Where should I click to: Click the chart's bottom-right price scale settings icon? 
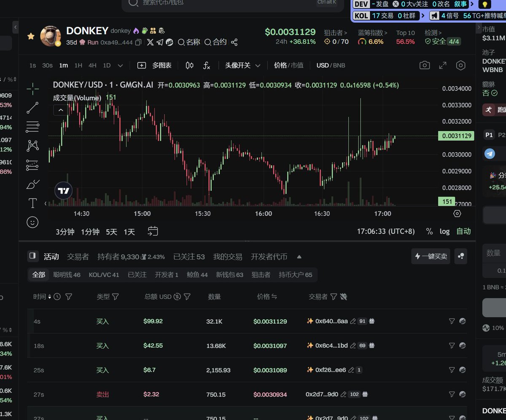click(457, 213)
